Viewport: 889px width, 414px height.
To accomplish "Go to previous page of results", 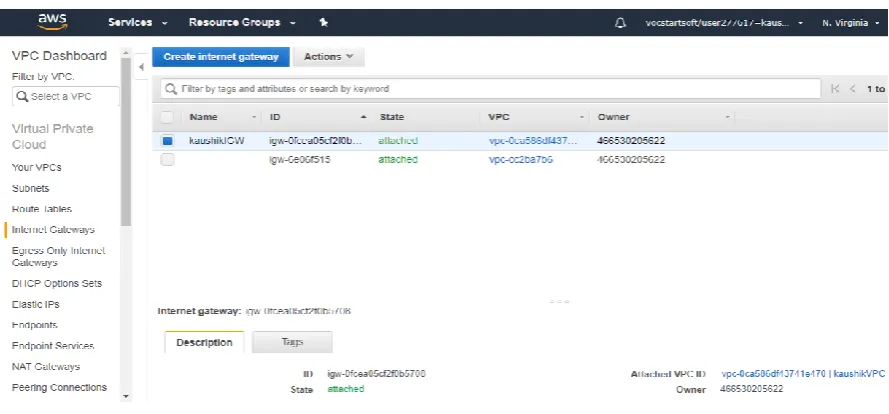I will point(853,88).
